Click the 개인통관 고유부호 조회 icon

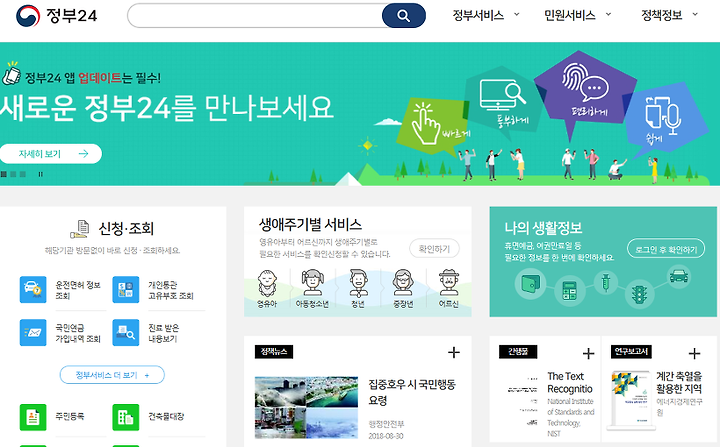[126, 289]
